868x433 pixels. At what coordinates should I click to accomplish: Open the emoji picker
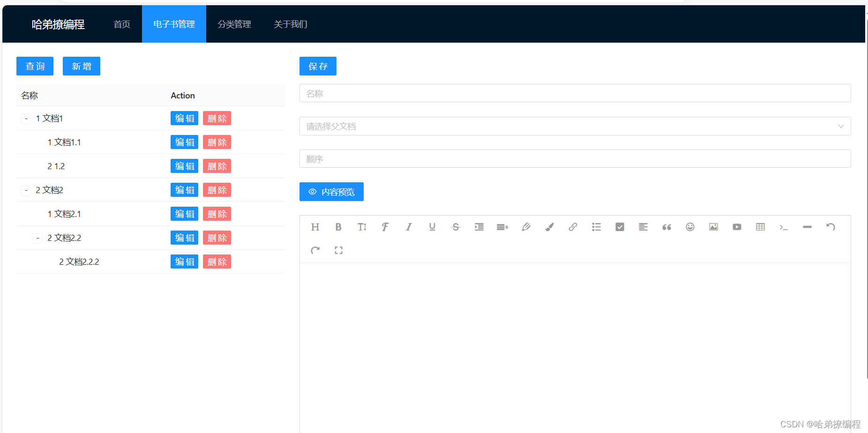(690, 227)
